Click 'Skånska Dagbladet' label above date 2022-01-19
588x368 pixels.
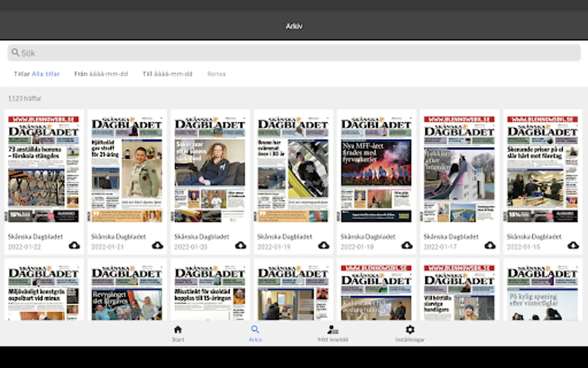click(x=285, y=237)
